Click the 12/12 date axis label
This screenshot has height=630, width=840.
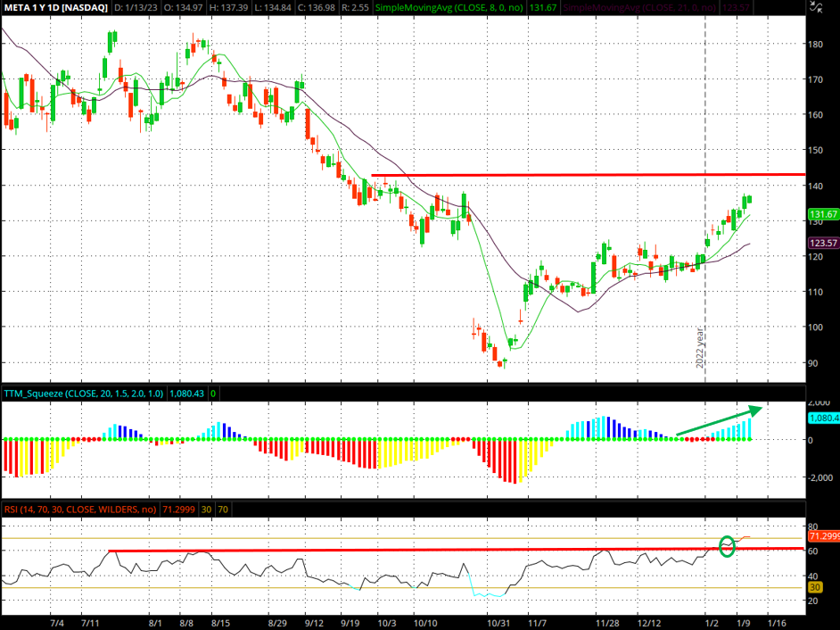click(x=649, y=623)
